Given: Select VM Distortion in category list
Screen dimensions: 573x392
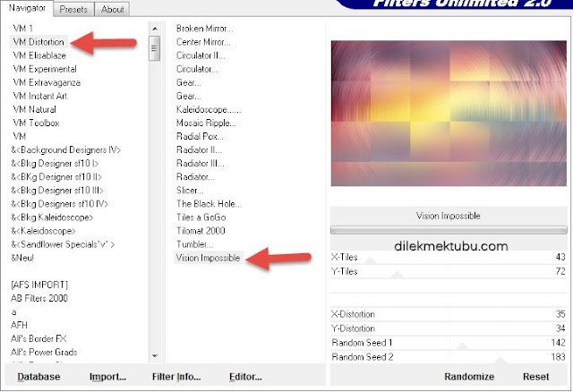Looking at the screenshot, I should [x=40, y=41].
